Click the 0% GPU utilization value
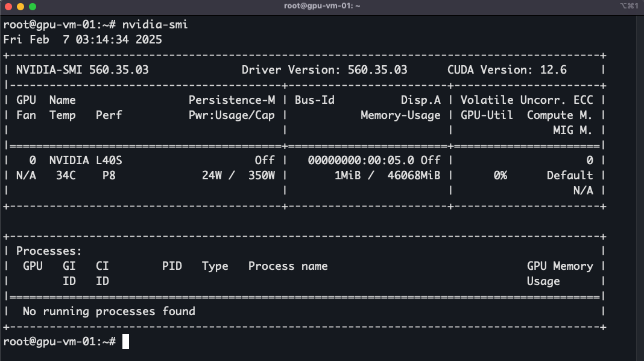The height and width of the screenshot is (361, 644). pos(500,176)
